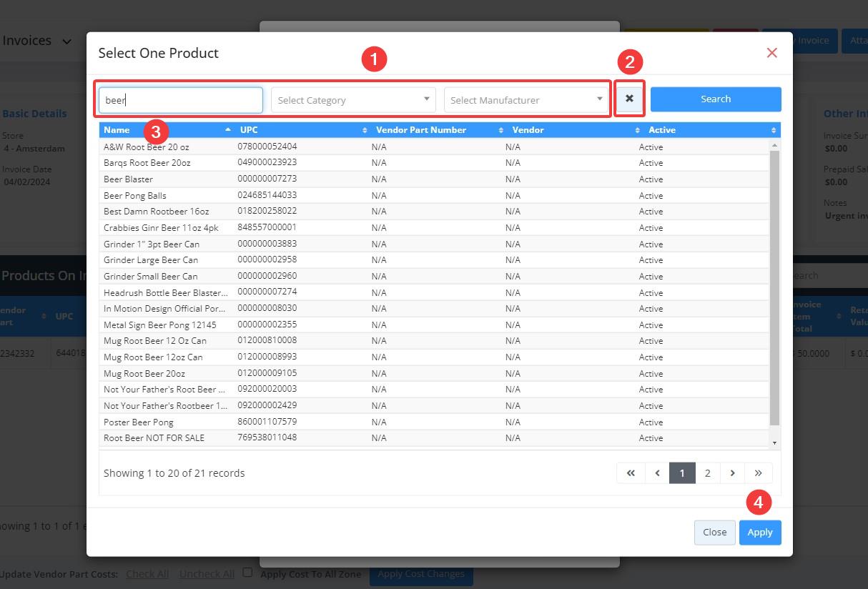
Task: Focus the product search field containing beer
Action: [x=181, y=100]
